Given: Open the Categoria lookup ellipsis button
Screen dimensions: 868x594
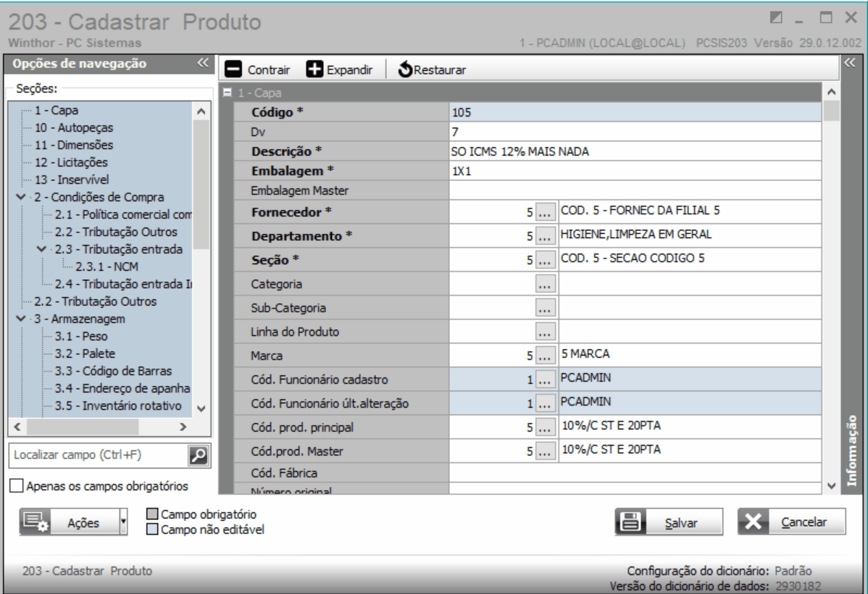Looking at the screenshot, I should pos(545,283).
